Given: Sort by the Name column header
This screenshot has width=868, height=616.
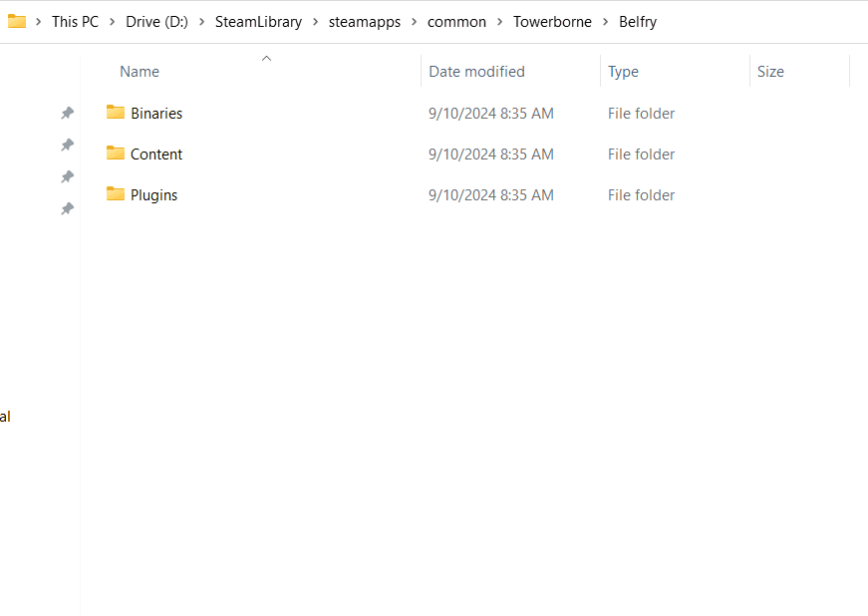Looking at the screenshot, I should pyautogui.click(x=140, y=72).
